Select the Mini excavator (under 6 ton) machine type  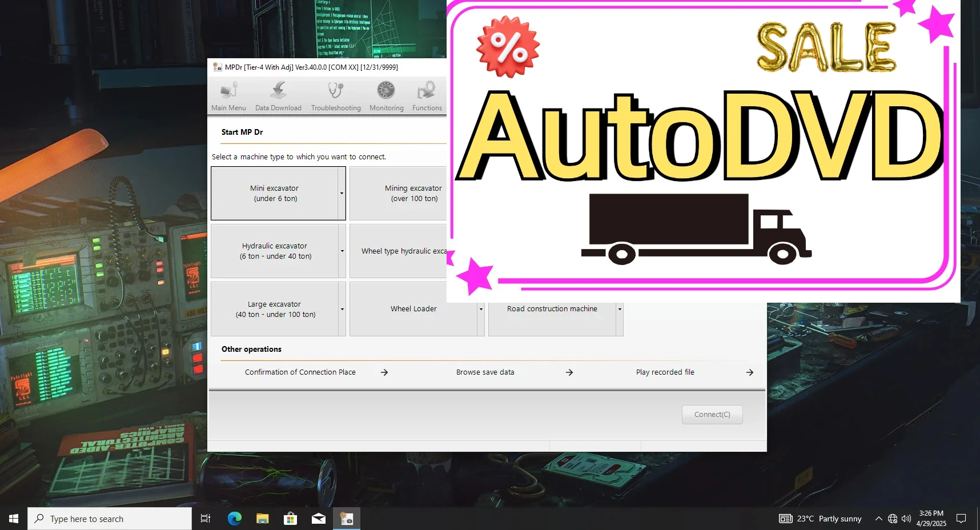275,193
